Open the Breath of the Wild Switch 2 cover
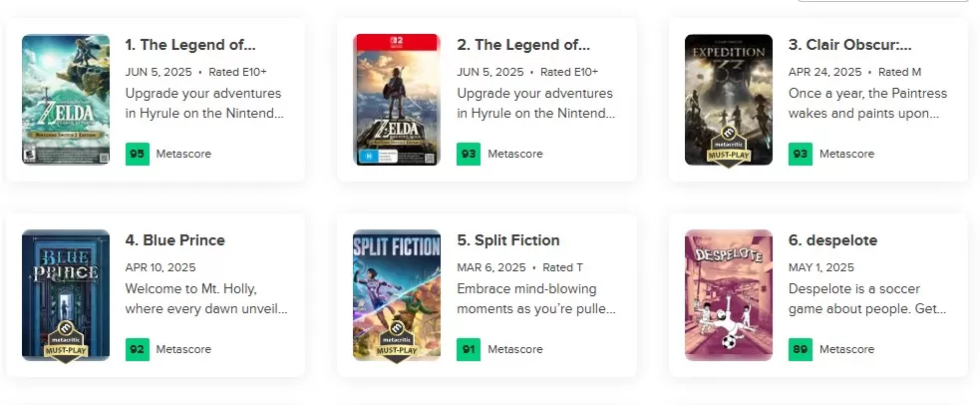 tap(396, 100)
